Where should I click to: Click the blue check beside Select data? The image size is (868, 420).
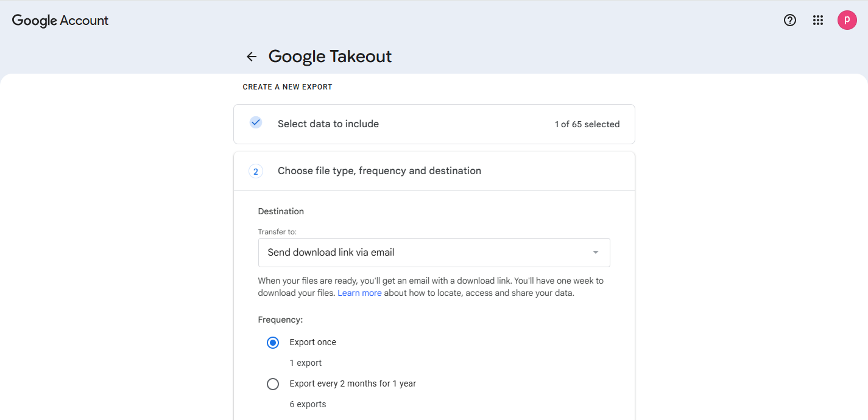click(x=256, y=122)
